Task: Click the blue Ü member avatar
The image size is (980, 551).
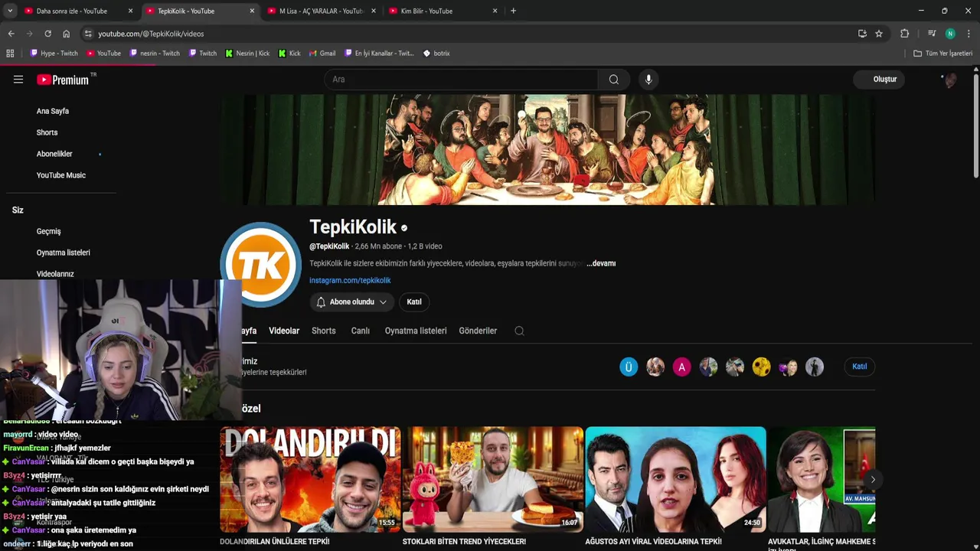Action: pos(629,367)
